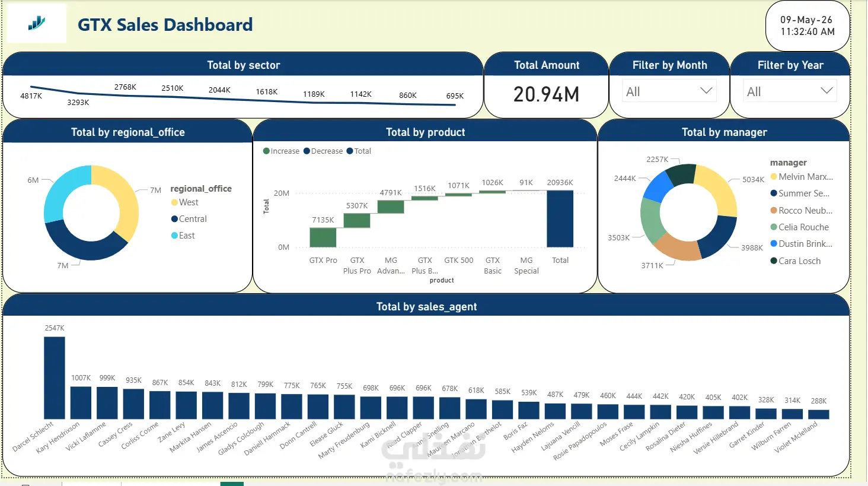Image resolution: width=868 pixels, height=486 pixels.
Task: Click the Decrease legend marker
Action: tap(307, 151)
